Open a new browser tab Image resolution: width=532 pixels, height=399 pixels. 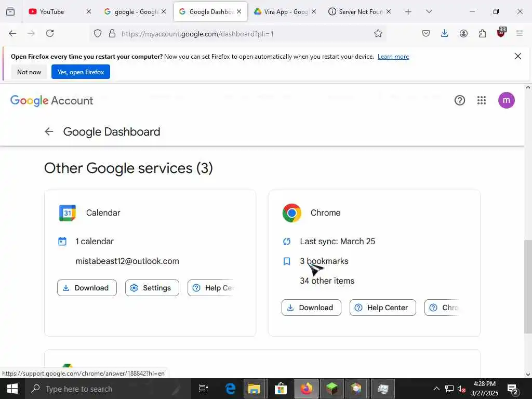coord(408,12)
